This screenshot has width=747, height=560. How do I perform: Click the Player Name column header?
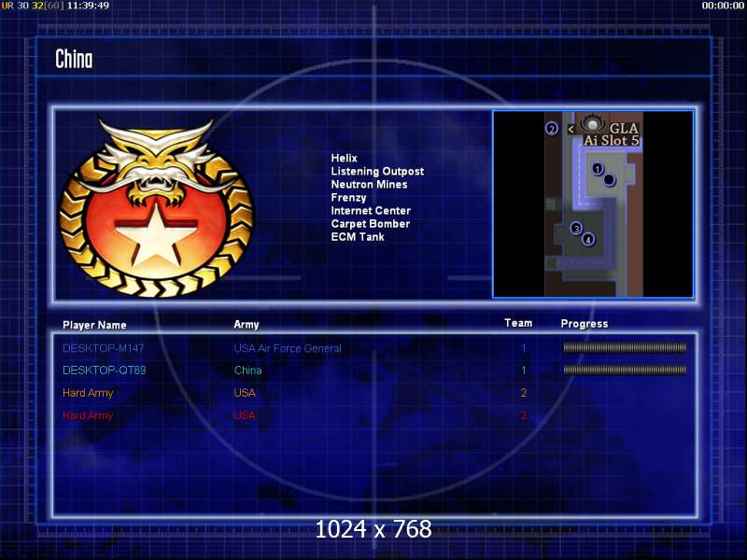point(94,325)
